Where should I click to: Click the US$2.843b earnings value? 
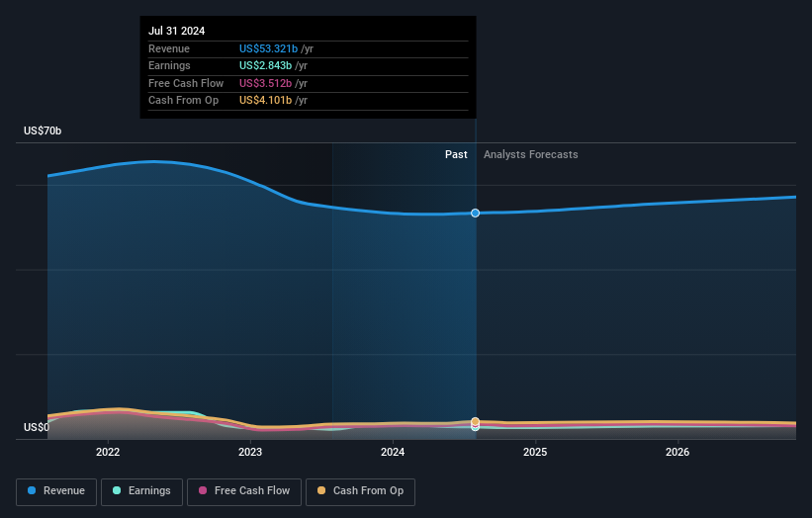point(266,65)
